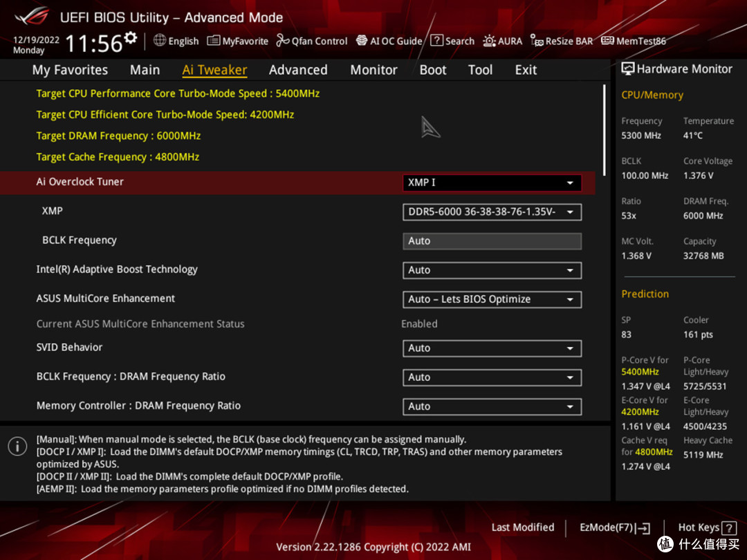
Task: Click the Target DRAM Frequency : 6000MHz text
Action: pos(118,136)
